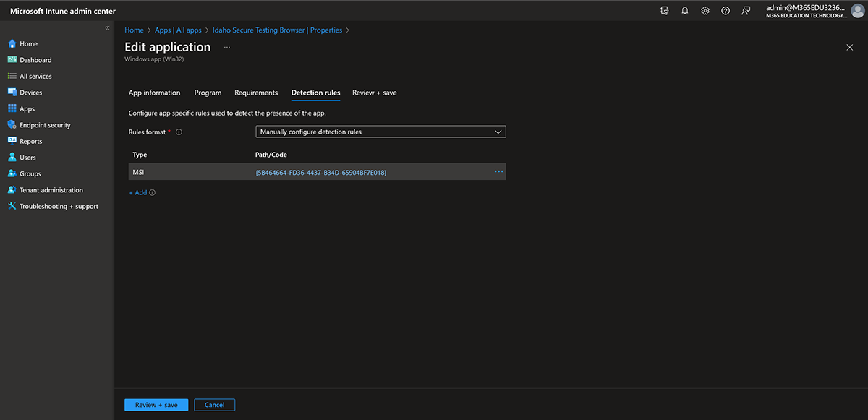Viewport: 868px width, 420px height.
Task: Open the MSI product code link
Action: coord(321,173)
